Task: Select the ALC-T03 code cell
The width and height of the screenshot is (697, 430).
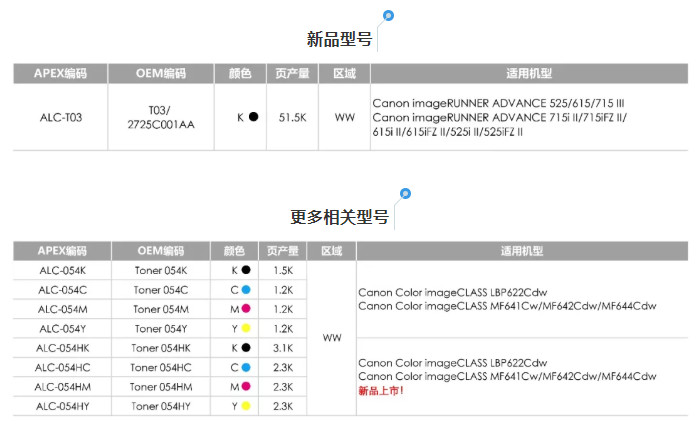Action: tap(61, 117)
